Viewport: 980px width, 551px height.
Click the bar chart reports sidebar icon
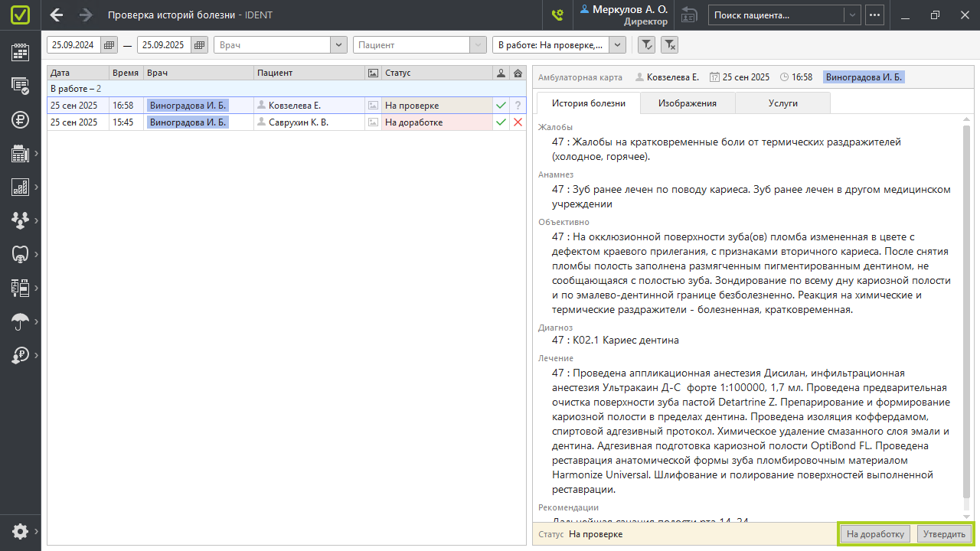pyautogui.click(x=20, y=187)
